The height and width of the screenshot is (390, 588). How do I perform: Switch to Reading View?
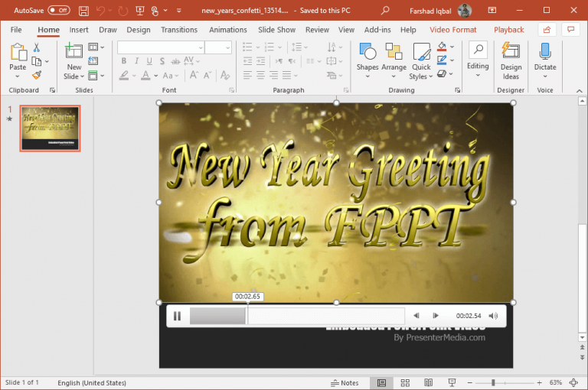(428, 383)
